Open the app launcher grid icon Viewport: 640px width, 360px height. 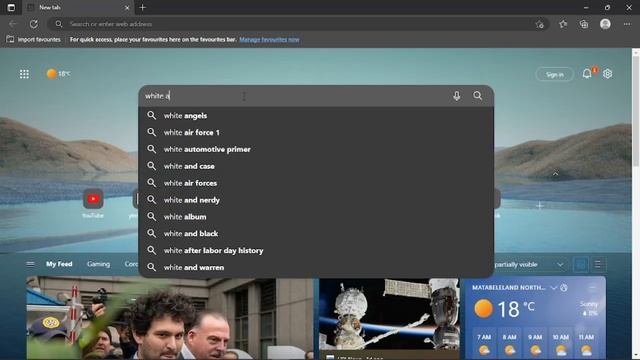coord(24,74)
